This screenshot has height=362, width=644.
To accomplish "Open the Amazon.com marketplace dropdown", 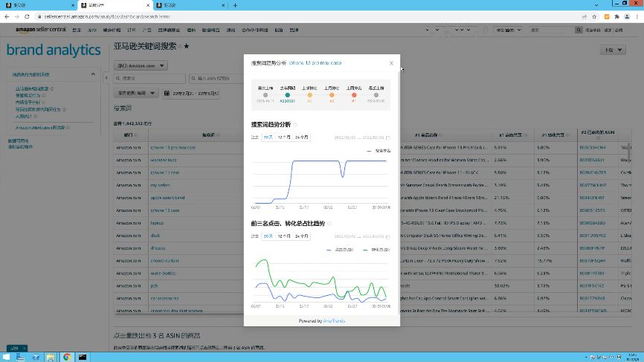I will (x=141, y=65).
